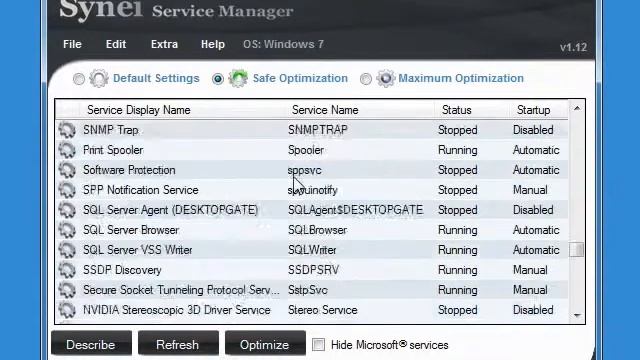The height and width of the screenshot is (360, 640).
Task: Select Secure Socket Tunneling Protocol row
Action: coord(311,290)
